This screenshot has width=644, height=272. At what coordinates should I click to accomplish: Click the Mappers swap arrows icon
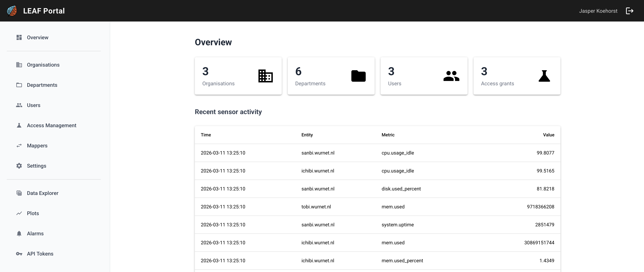19,146
